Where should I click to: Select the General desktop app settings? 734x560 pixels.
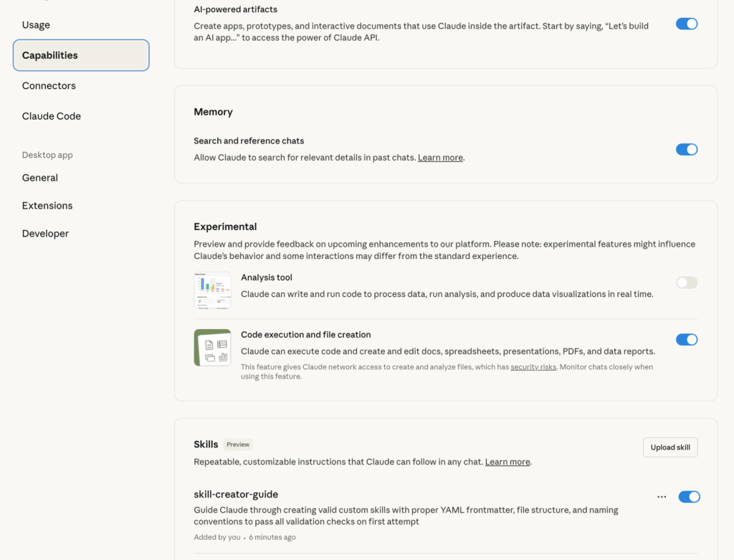39,177
